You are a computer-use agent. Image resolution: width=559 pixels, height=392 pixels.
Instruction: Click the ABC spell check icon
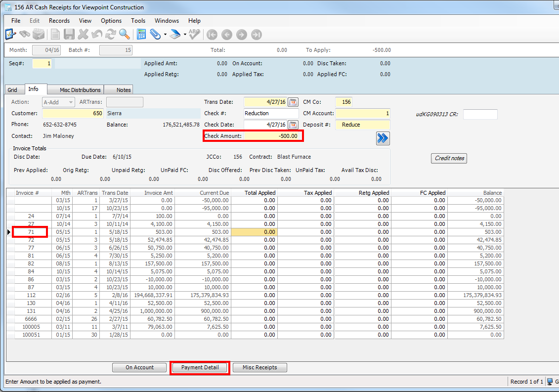pyautogui.click(x=194, y=34)
